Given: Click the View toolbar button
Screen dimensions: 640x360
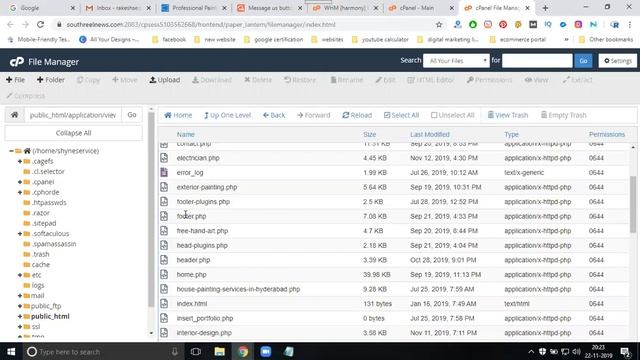Looking at the screenshot, I should pos(537,80).
